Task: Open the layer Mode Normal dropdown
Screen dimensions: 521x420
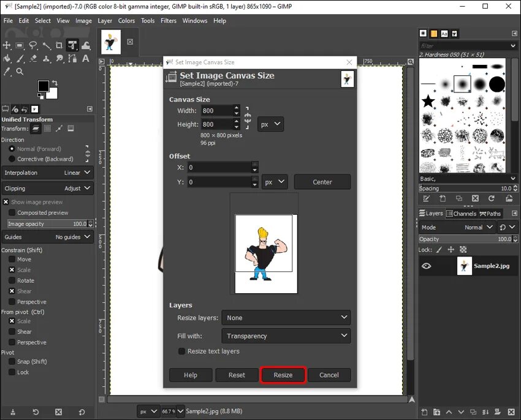Action: [x=457, y=227]
